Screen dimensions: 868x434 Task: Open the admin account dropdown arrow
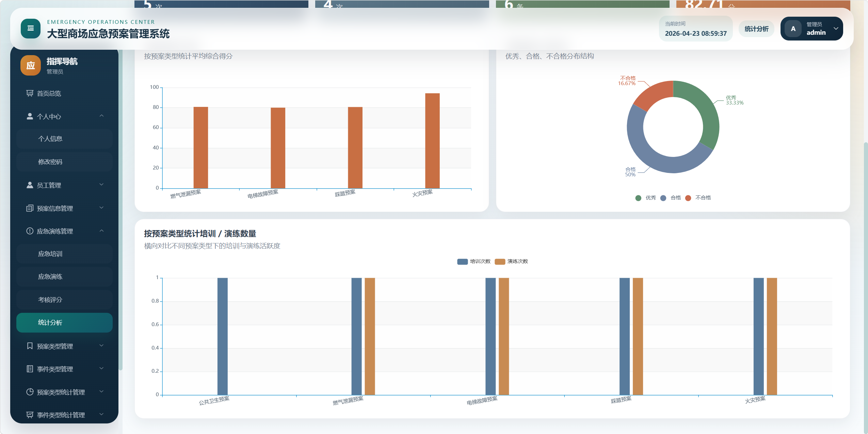[x=836, y=29]
